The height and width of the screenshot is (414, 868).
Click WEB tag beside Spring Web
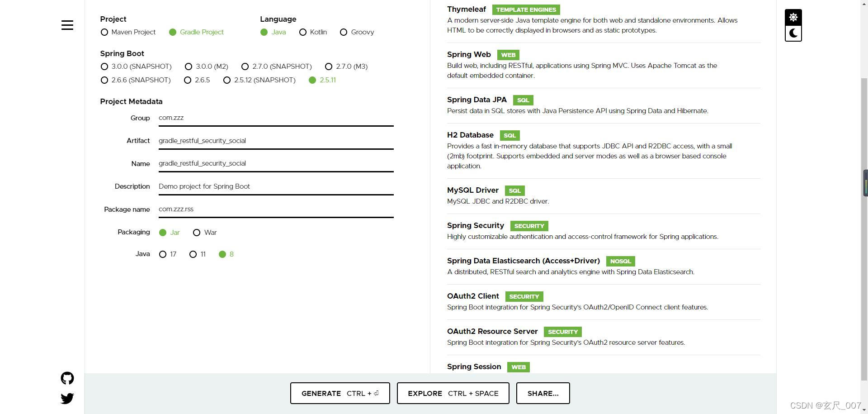point(508,55)
